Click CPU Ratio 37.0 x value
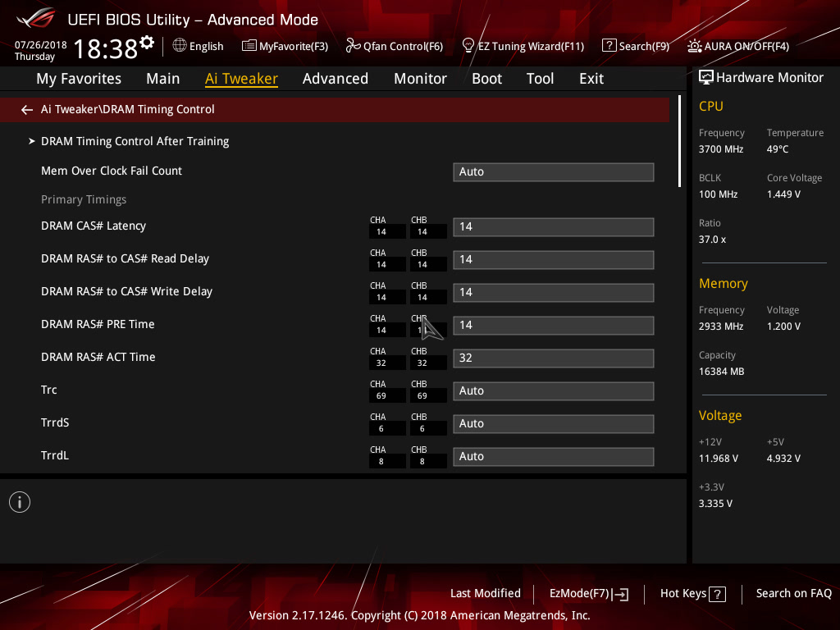 pyautogui.click(x=713, y=240)
